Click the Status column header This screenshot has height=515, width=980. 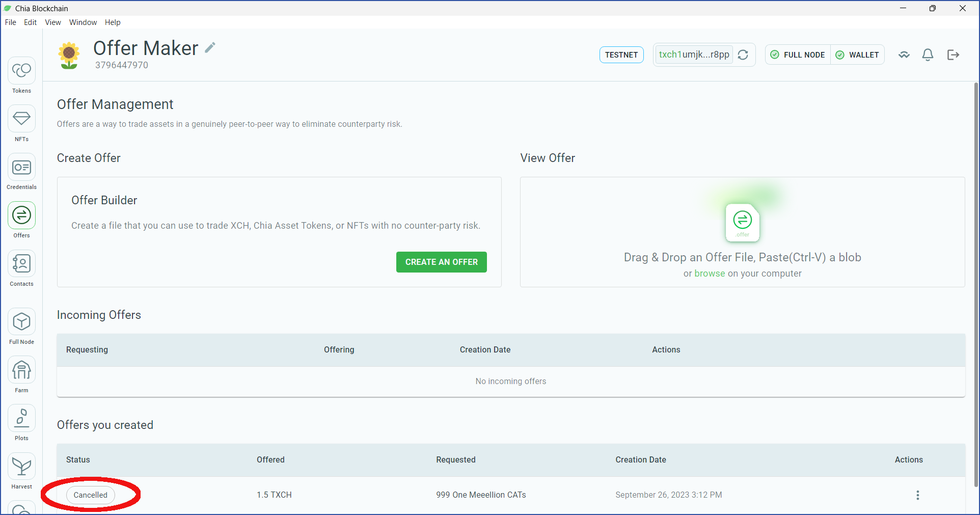tap(78, 460)
